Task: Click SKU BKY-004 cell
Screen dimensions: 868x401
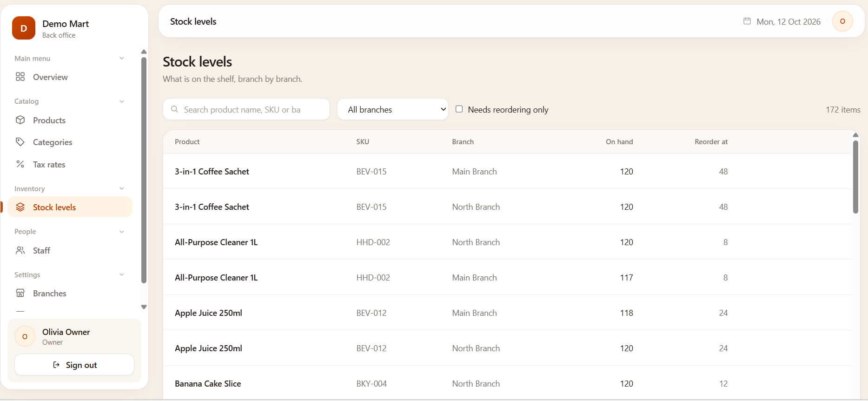Action: pyautogui.click(x=371, y=383)
